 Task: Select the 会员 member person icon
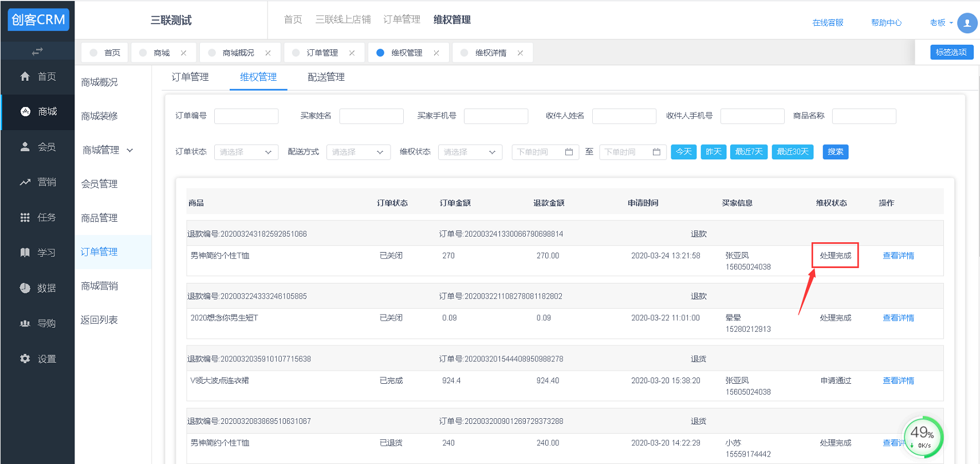[25, 147]
